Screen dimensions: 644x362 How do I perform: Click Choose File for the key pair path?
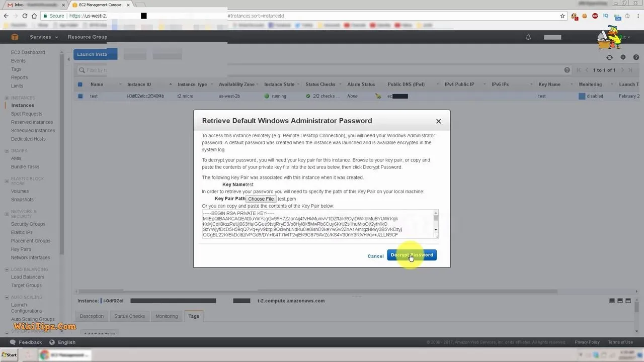[261, 199]
